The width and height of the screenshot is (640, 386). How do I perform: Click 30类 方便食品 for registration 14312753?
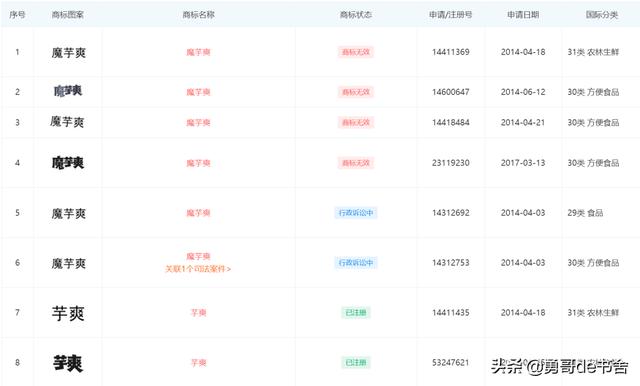pos(593,263)
